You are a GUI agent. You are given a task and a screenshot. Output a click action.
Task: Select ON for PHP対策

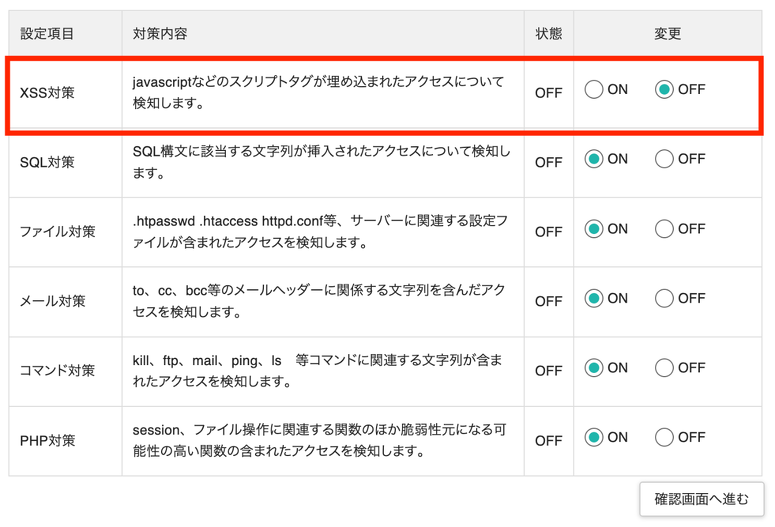click(x=594, y=437)
